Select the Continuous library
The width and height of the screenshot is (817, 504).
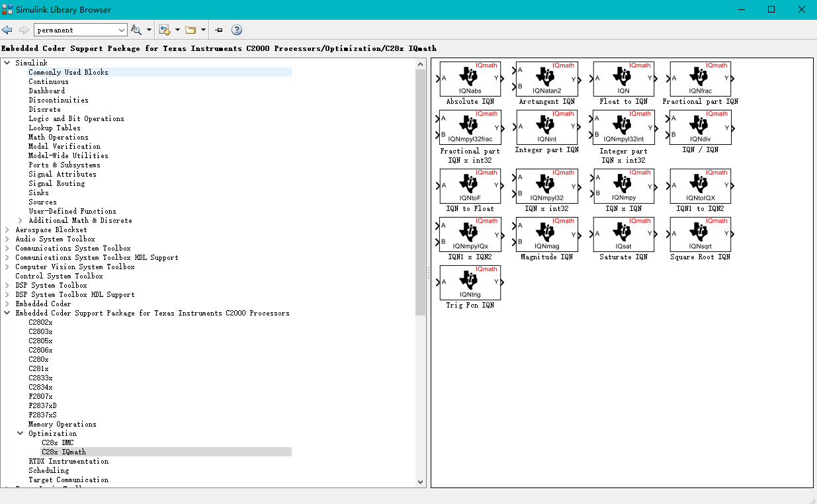(x=48, y=81)
